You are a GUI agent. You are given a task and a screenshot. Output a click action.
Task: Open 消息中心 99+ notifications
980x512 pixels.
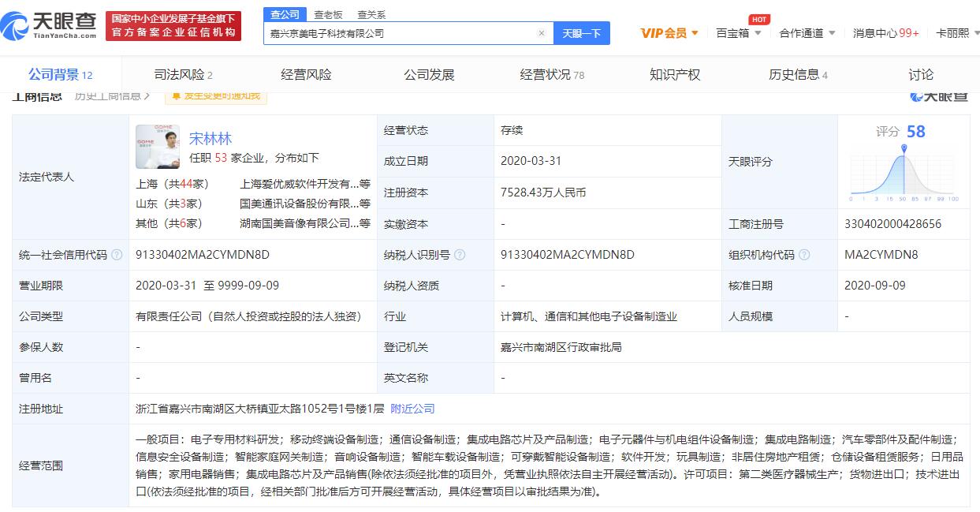pos(885,33)
